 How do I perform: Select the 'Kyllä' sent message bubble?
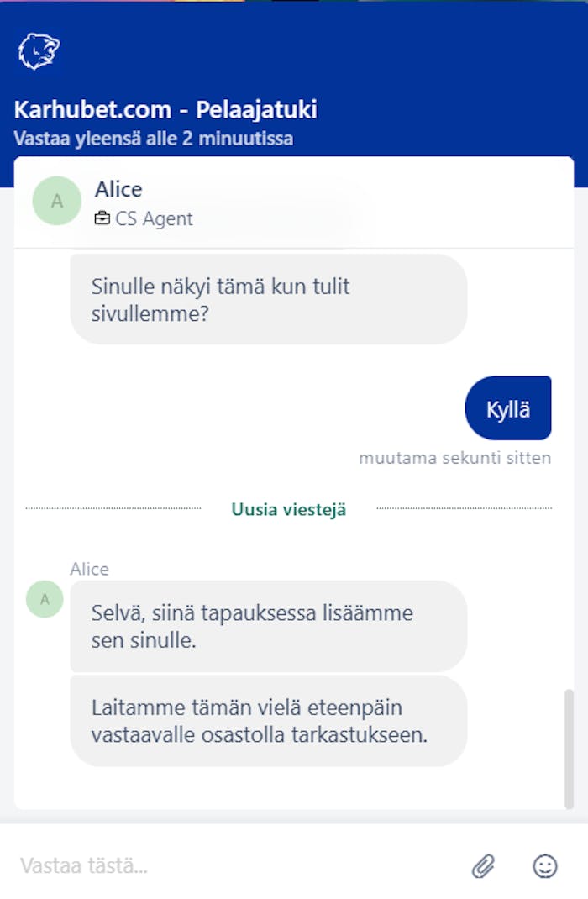(508, 409)
